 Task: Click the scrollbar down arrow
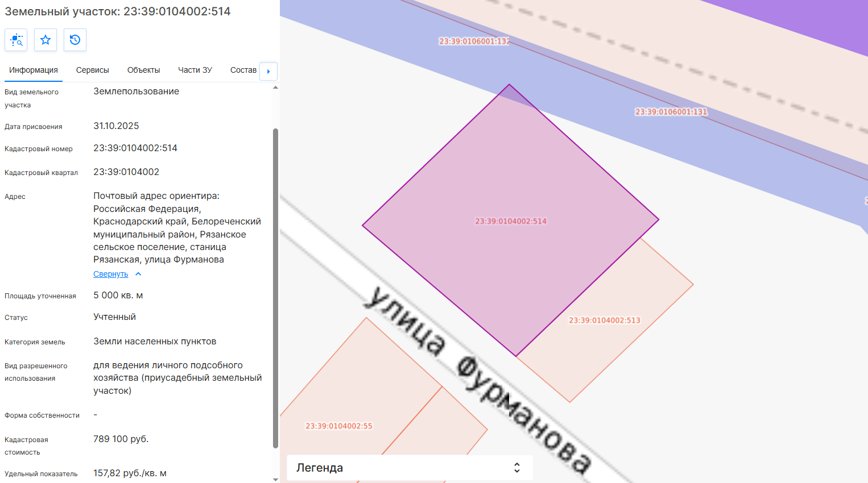pyautogui.click(x=276, y=480)
